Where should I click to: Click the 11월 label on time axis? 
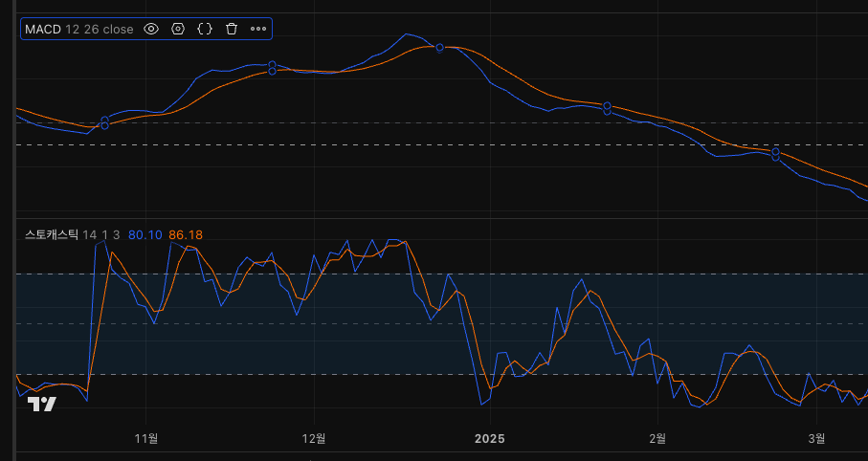coord(146,439)
